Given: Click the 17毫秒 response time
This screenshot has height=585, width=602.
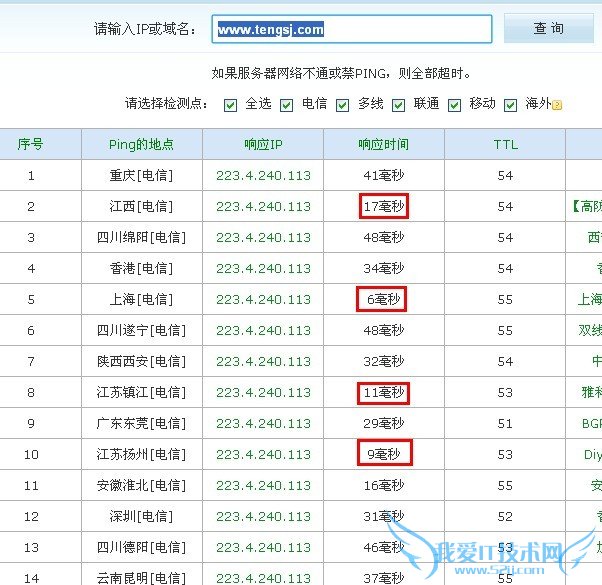Looking at the screenshot, I should tap(384, 207).
